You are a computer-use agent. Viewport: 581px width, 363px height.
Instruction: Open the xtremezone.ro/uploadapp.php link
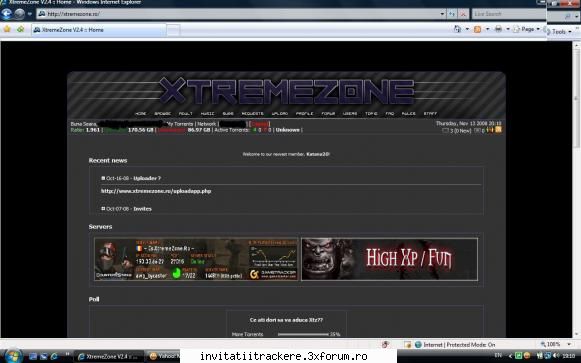156,191
